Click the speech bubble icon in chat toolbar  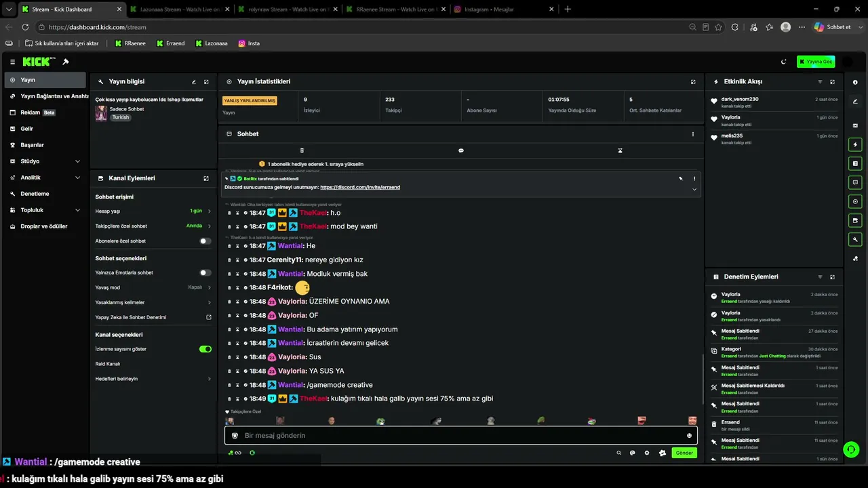pyautogui.click(x=461, y=150)
